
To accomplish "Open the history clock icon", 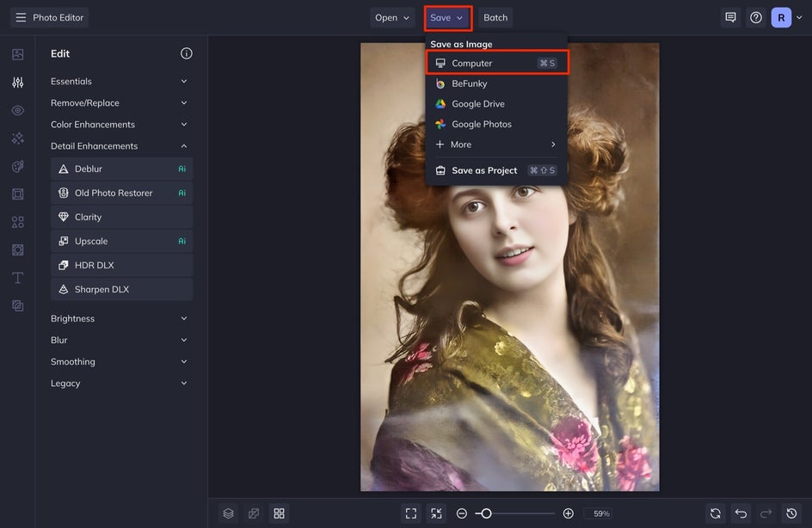I will (791, 513).
